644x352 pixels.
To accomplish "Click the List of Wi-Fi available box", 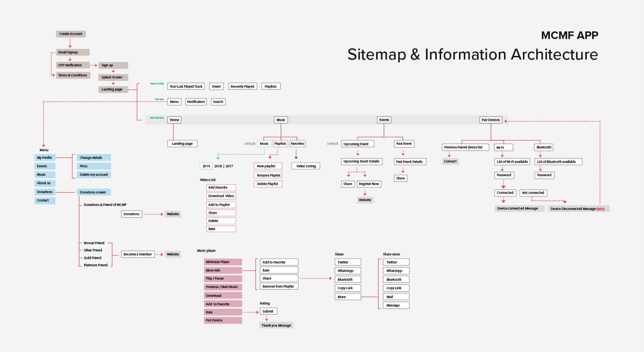I will (x=512, y=162).
